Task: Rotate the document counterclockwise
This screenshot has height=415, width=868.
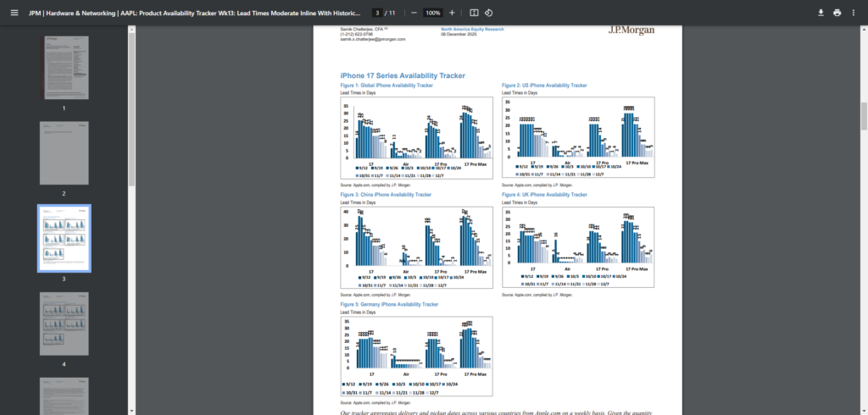Action: [490, 13]
